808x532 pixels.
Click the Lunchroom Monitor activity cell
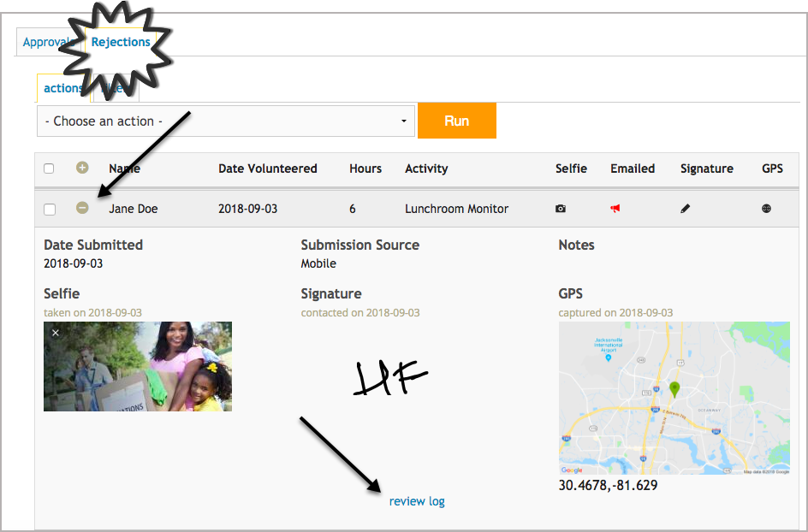click(x=456, y=209)
